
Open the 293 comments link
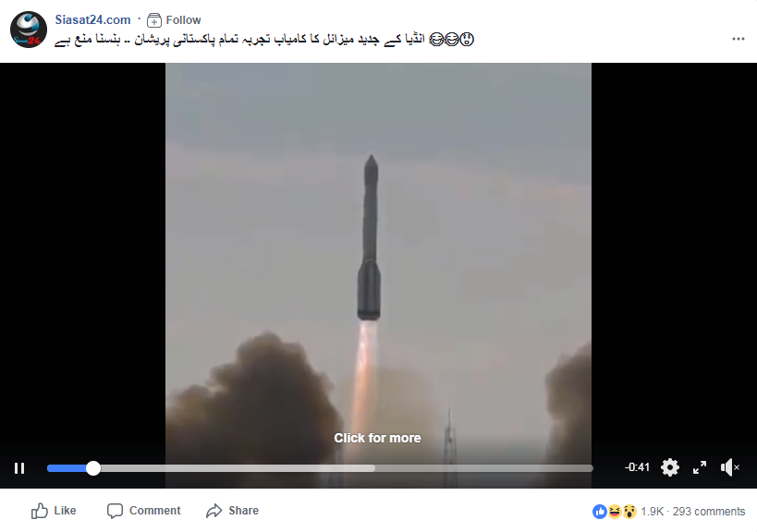tap(709, 512)
